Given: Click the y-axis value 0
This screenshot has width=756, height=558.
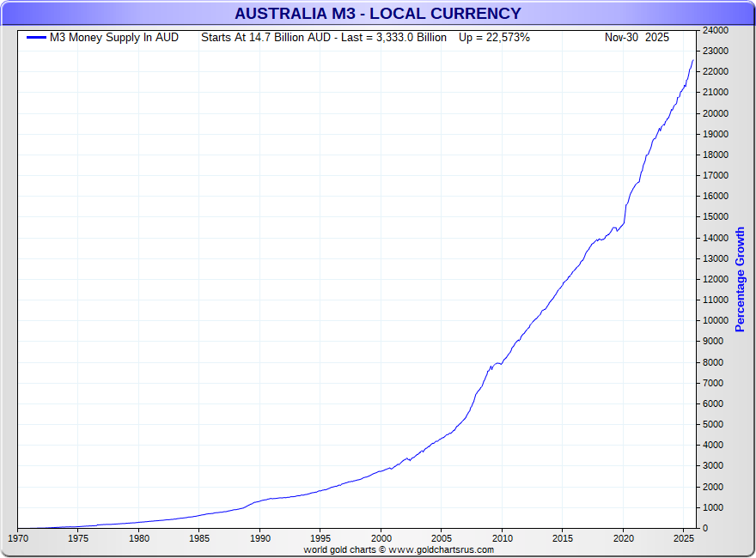Looking at the screenshot, I should 705,529.
